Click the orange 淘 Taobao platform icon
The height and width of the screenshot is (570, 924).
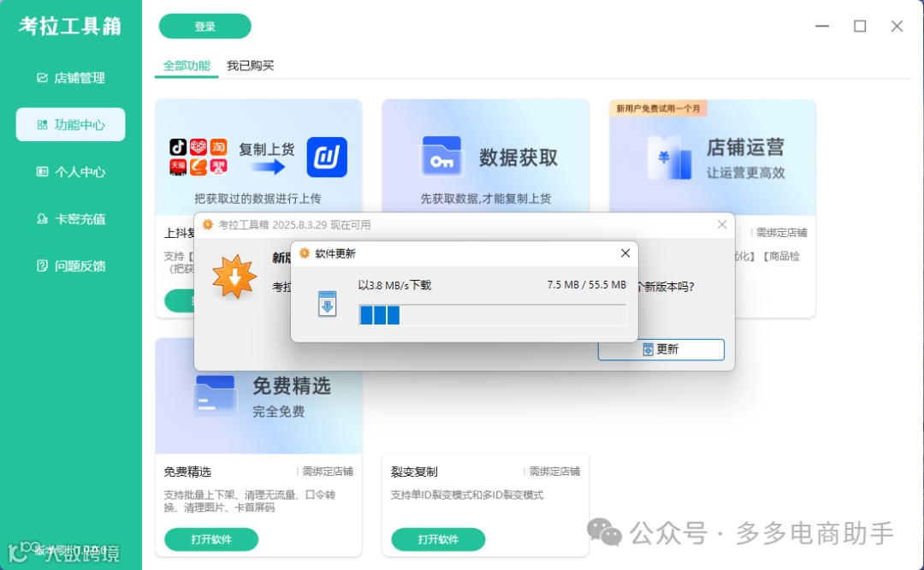click(x=219, y=146)
